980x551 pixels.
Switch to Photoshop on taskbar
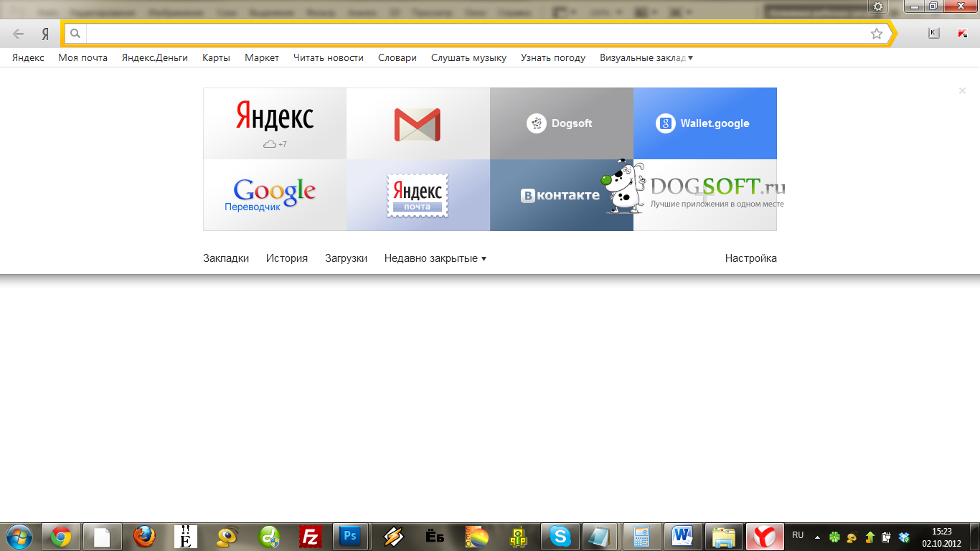351,537
